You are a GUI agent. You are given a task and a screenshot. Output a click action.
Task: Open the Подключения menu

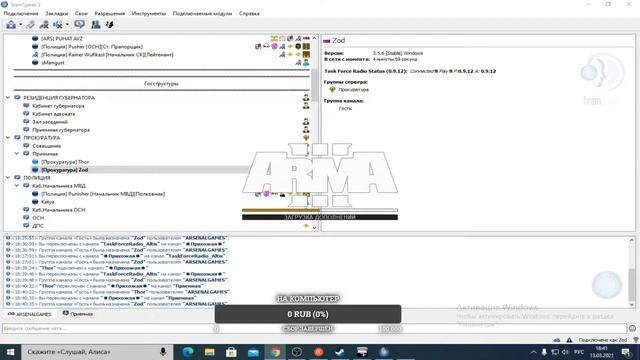(x=21, y=13)
